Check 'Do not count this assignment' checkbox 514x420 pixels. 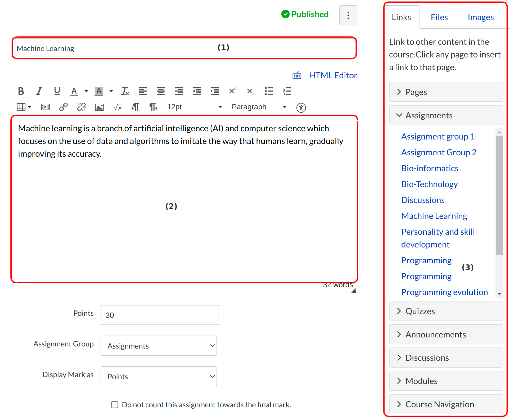pyautogui.click(x=115, y=405)
